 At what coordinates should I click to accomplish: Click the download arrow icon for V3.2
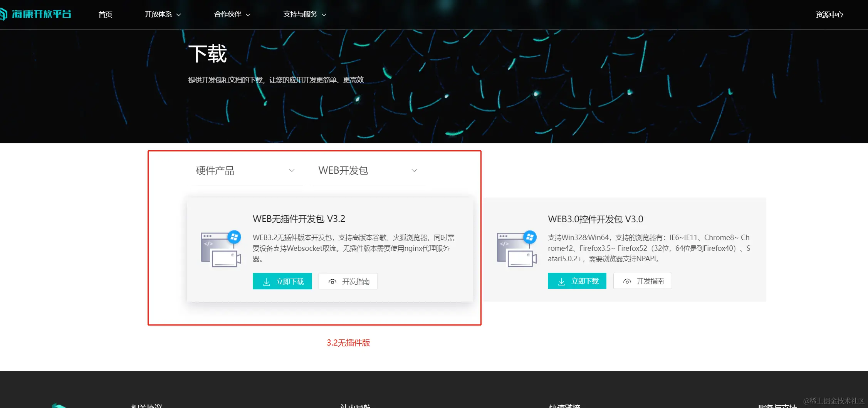[266, 282]
